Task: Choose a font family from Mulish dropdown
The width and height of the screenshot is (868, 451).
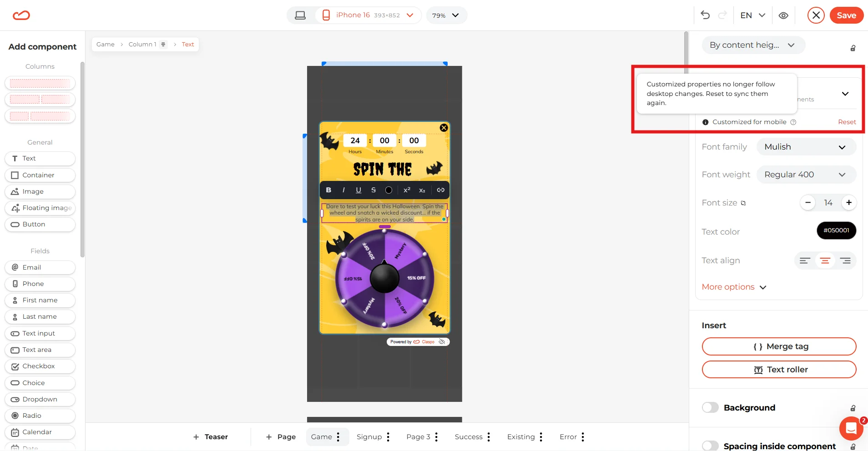Action: pos(806,147)
